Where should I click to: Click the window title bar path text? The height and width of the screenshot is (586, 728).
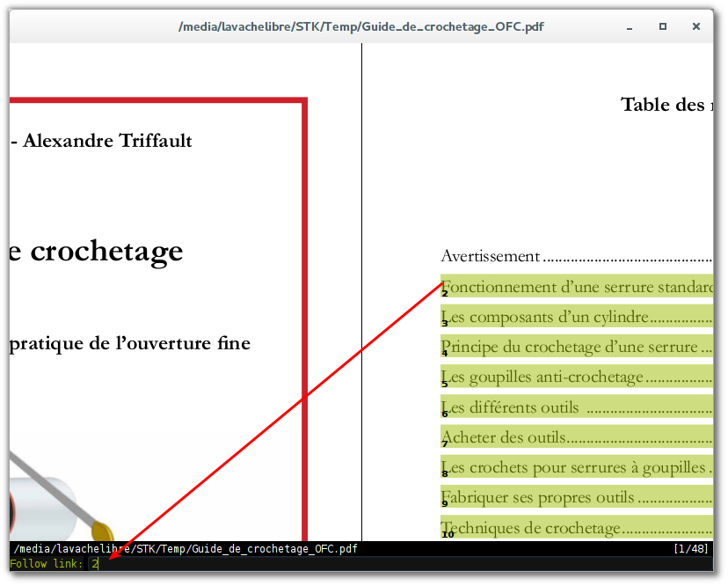(x=361, y=26)
